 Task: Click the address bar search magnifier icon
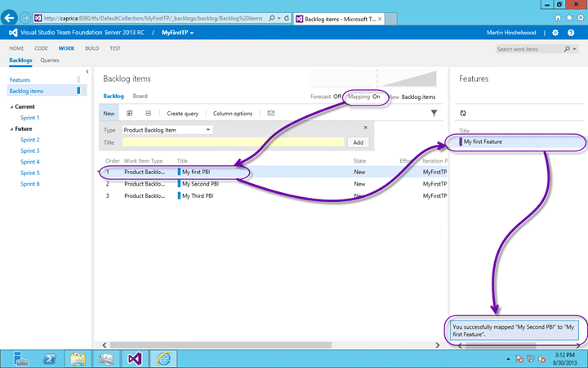pyautogui.click(x=272, y=18)
